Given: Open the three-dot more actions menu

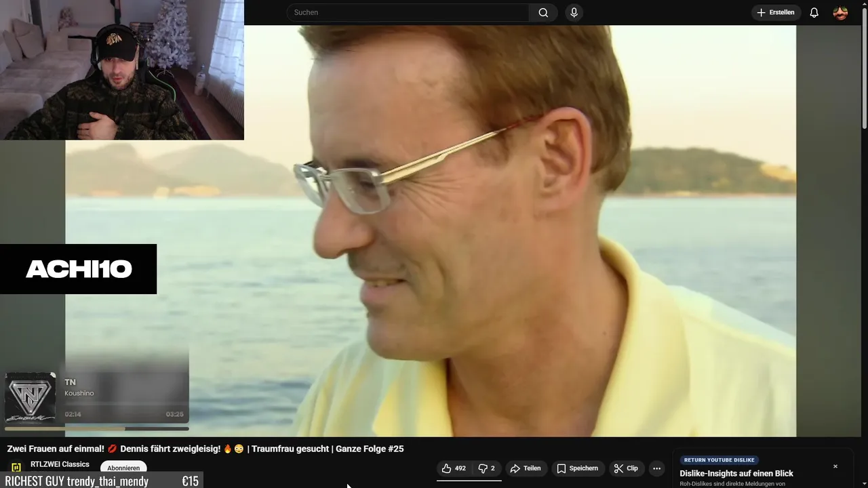Looking at the screenshot, I should [x=656, y=468].
